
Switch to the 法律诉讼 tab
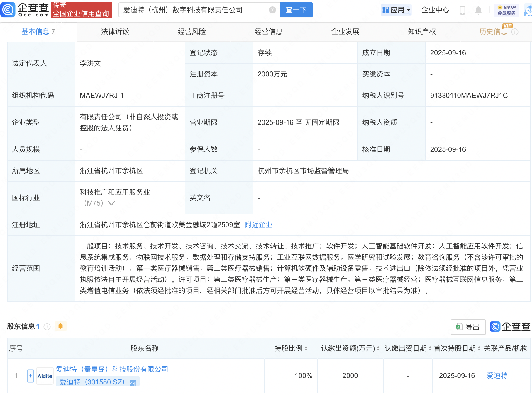coord(115,32)
